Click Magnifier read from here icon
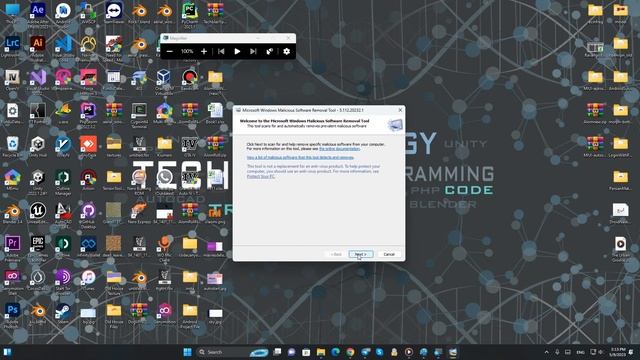The width and height of the screenshot is (640, 360). (269, 51)
